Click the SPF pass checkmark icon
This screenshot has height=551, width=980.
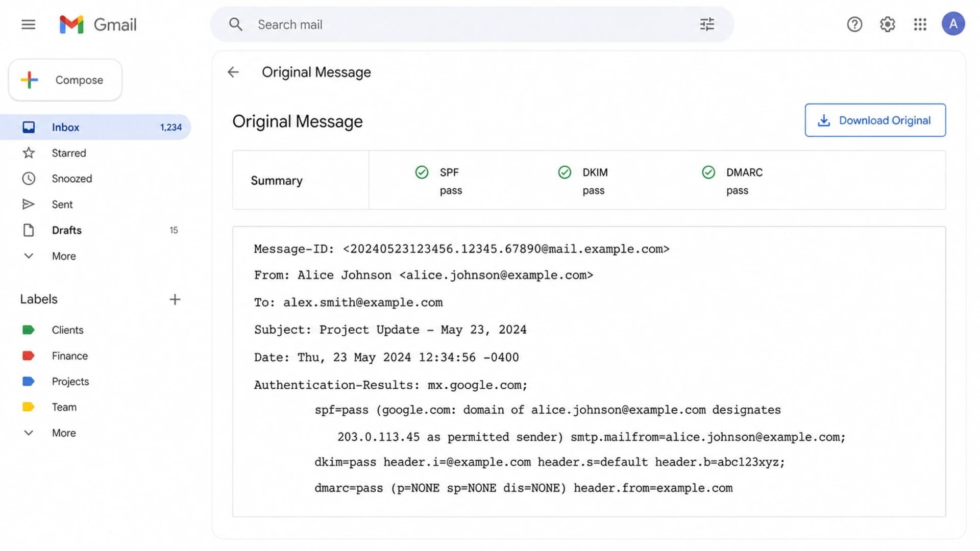[422, 172]
